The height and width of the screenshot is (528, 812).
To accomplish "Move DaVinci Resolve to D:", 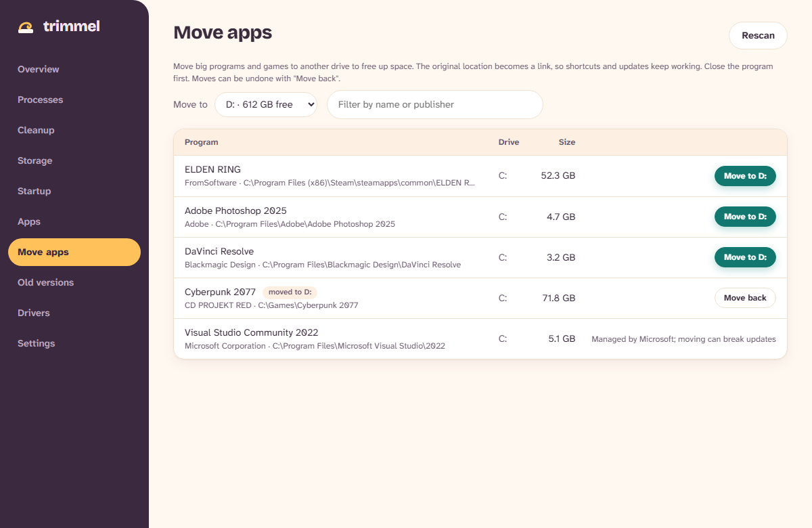I will 745,257.
